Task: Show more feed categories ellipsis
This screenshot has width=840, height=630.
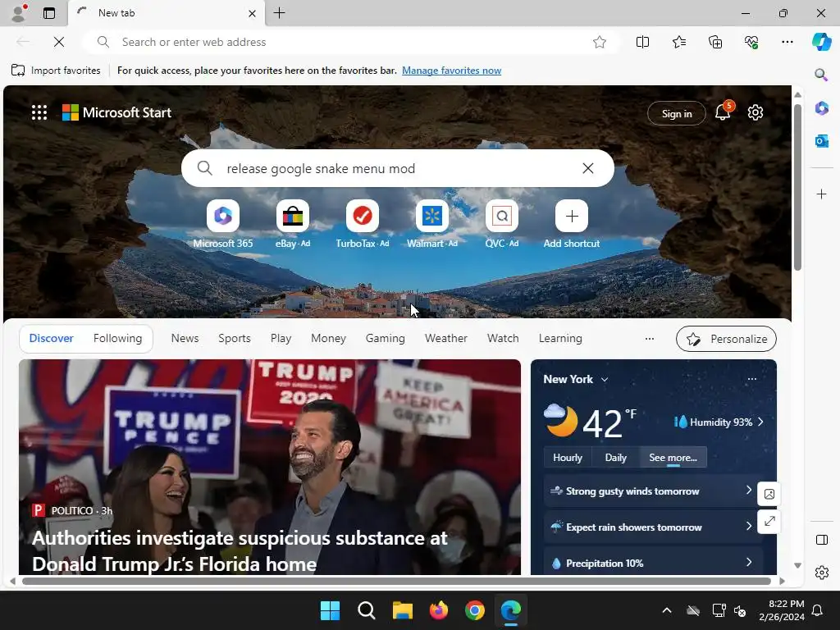Action: coord(650,339)
